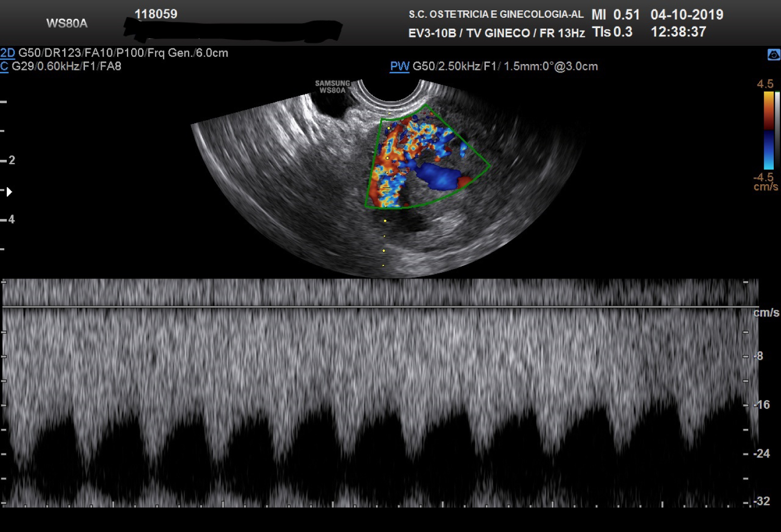The height and width of the screenshot is (532, 781).
Task: Select the PW sample gate in the Doppler box
Action: click(x=386, y=190)
